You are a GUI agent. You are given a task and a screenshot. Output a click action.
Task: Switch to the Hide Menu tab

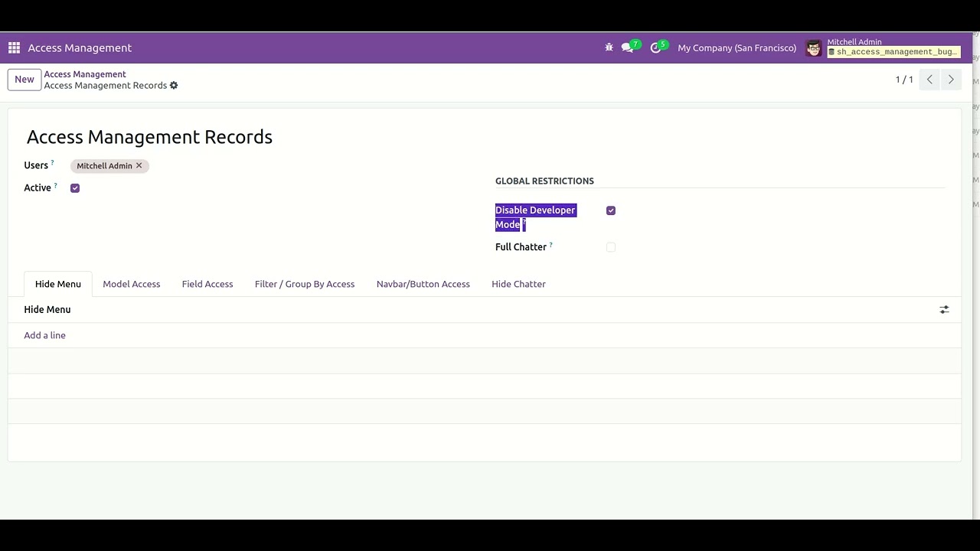coord(58,284)
